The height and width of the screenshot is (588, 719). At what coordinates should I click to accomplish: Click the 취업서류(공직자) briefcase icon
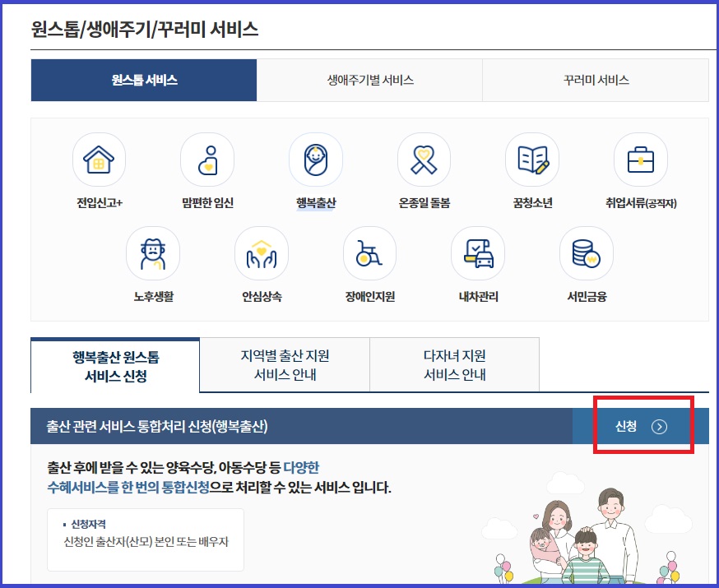point(640,160)
